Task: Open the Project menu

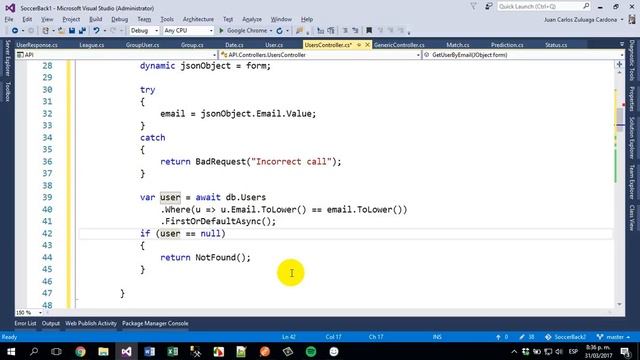Action: tap(71, 19)
